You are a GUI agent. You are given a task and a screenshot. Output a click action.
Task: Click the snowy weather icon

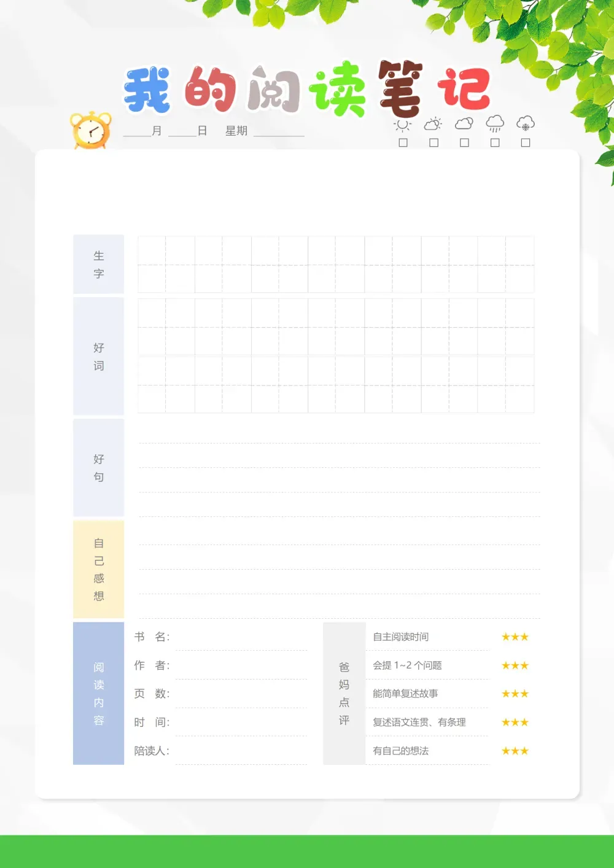point(526,123)
